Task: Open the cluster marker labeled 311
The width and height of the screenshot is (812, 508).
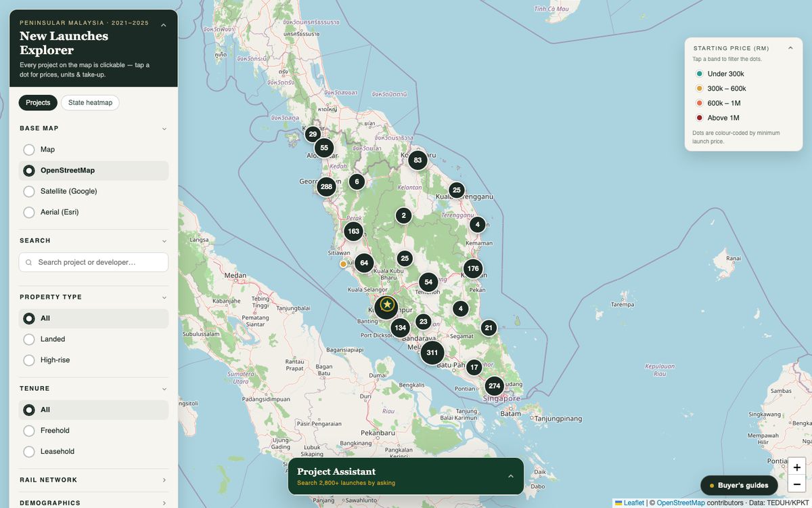Action: [432, 352]
